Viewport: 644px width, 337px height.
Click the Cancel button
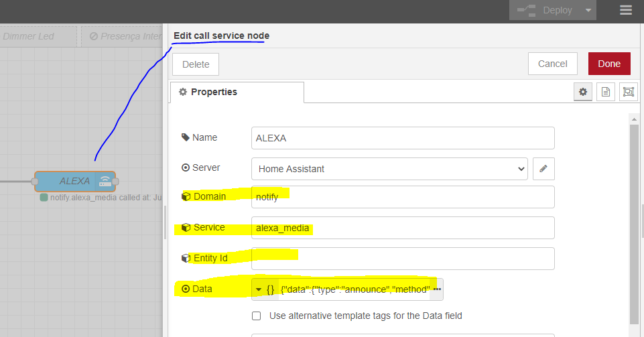pos(552,64)
